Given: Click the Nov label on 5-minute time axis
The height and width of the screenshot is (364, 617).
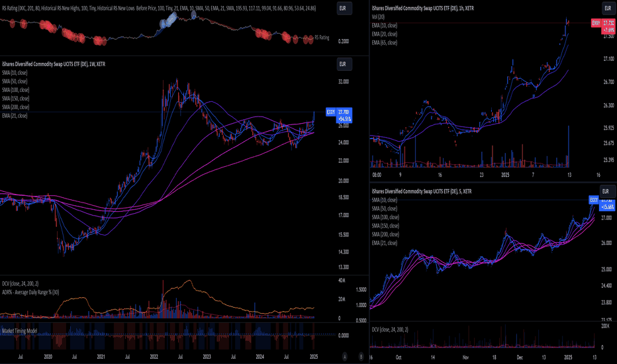Looking at the screenshot, I should 465,357.
